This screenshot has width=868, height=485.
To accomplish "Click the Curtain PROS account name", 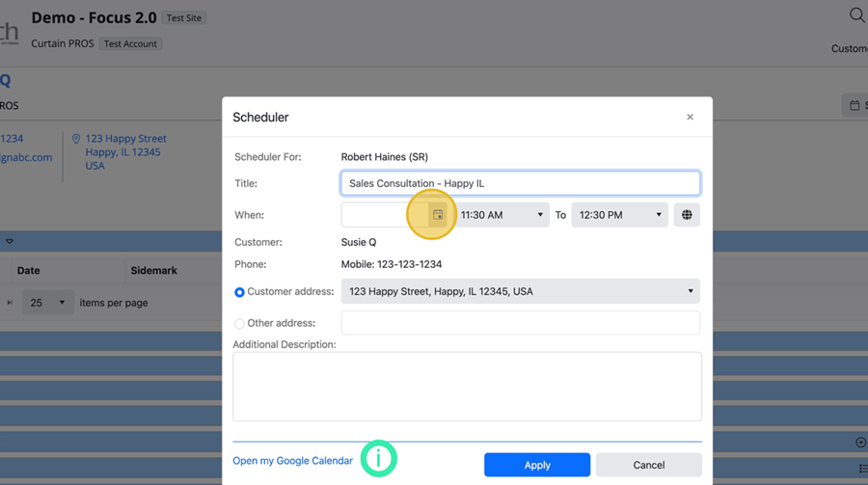I will tap(63, 43).
